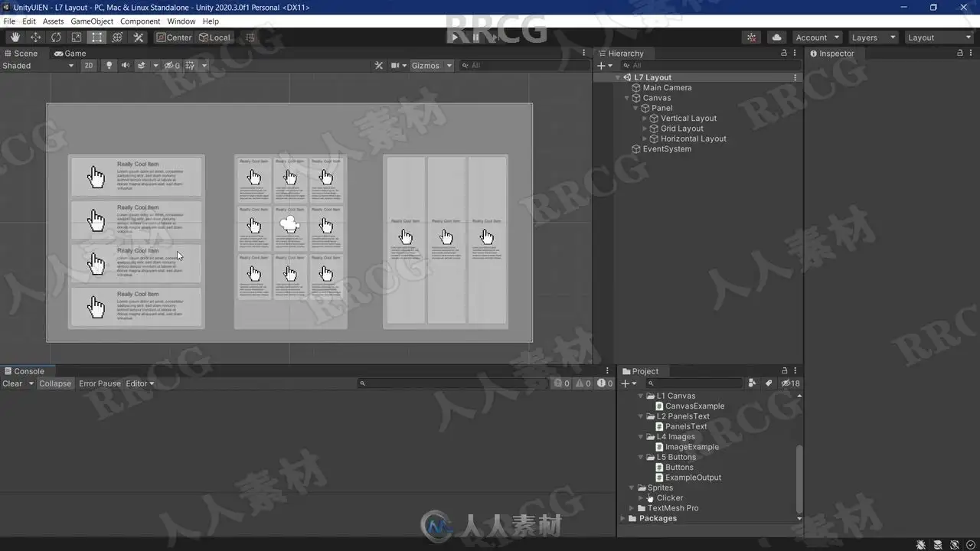The height and width of the screenshot is (551, 980).
Task: Switch to the Game tab
Action: [70, 54]
